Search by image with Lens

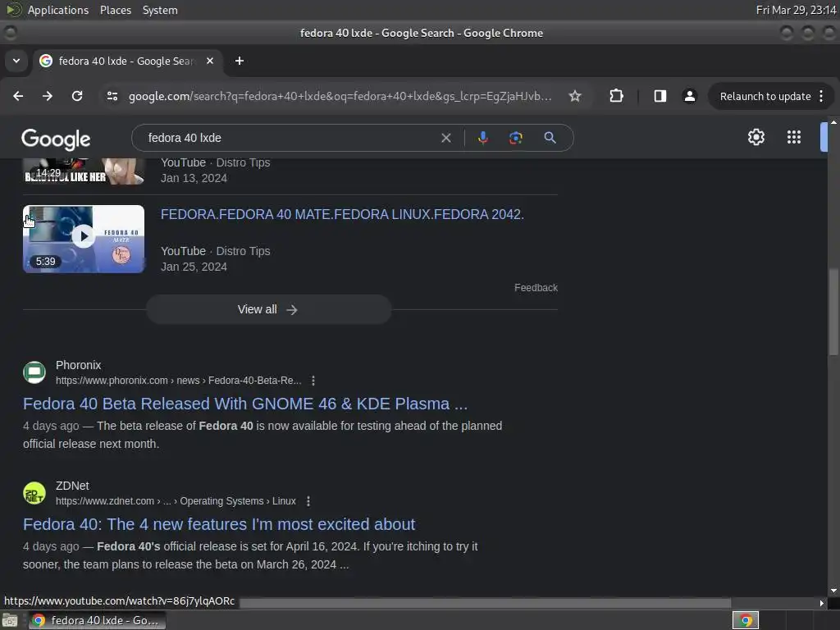515,138
